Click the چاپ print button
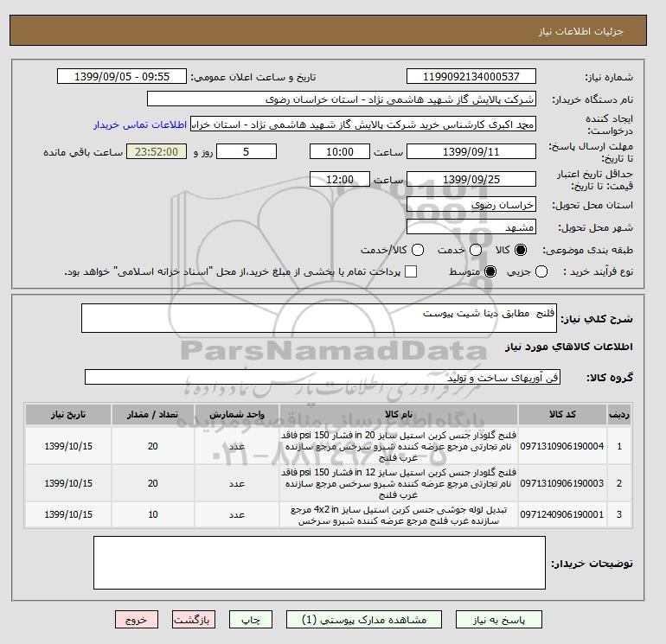The image size is (666, 644). 251,620
